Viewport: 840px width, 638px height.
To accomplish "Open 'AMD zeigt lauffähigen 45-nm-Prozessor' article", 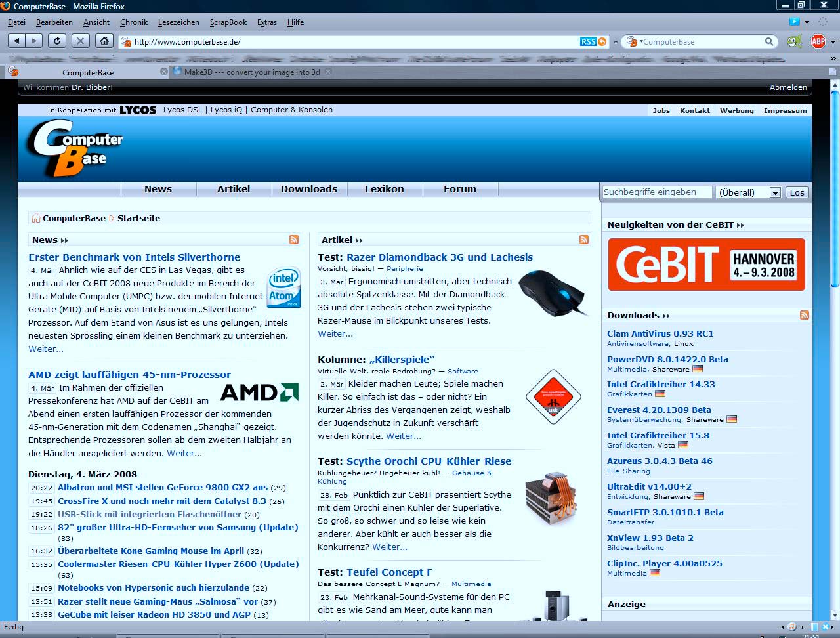I will [129, 375].
